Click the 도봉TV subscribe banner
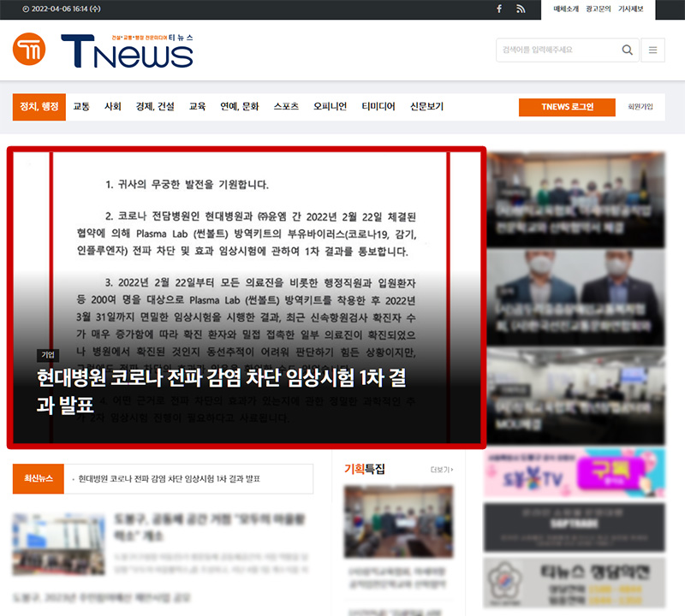 (574, 473)
